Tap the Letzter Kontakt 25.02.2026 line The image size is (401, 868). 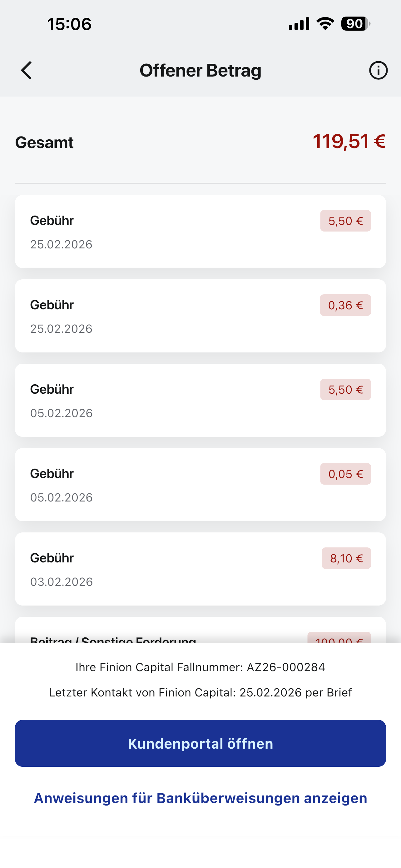tap(200, 692)
